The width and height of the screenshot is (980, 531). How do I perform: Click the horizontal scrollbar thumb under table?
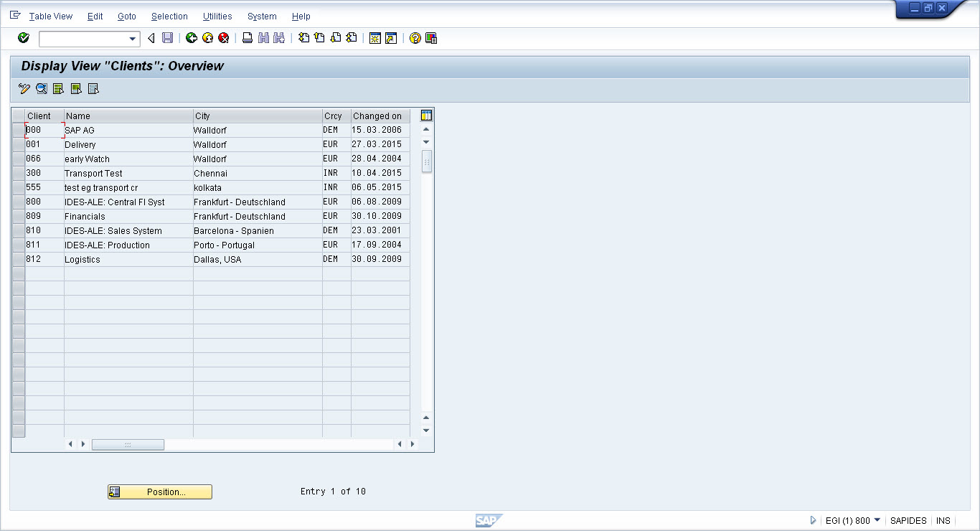tap(128, 444)
